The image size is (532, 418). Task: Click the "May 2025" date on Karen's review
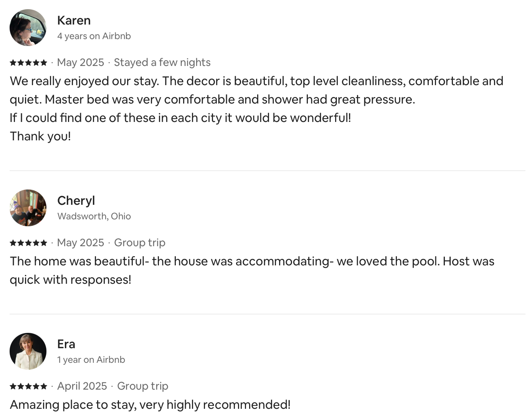[81, 63]
